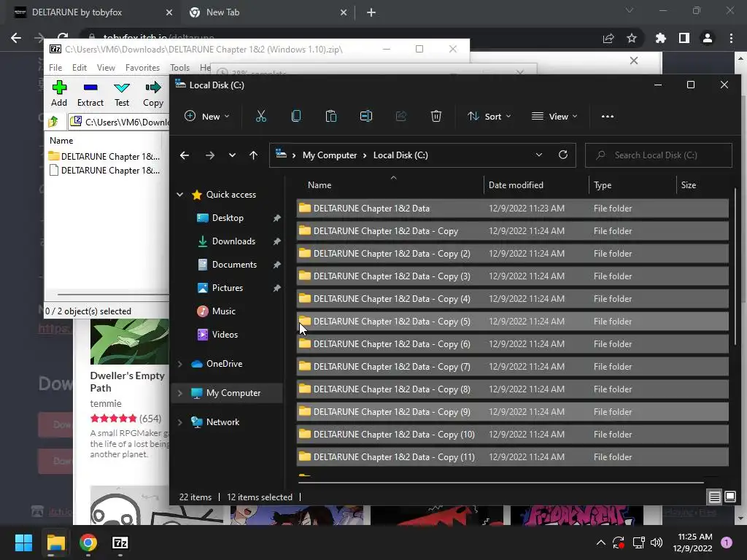The image size is (747, 560).
Task: Go forward using Explorer forward arrow
Action: (209, 155)
